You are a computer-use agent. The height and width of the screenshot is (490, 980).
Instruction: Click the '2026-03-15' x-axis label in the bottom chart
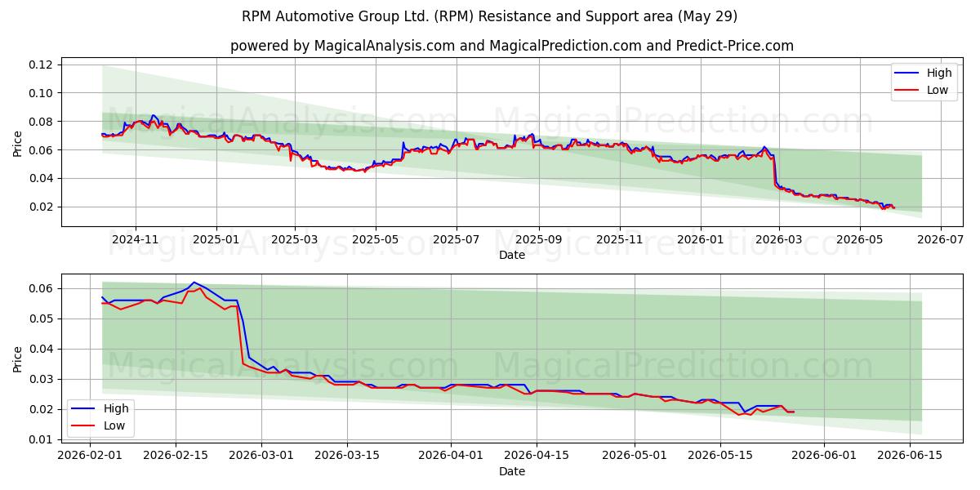(347, 457)
